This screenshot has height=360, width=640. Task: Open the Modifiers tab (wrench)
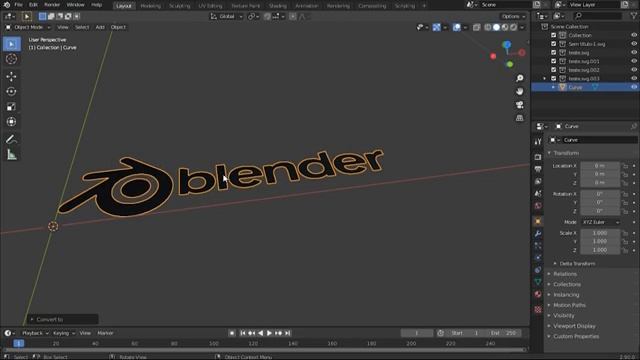point(538,233)
